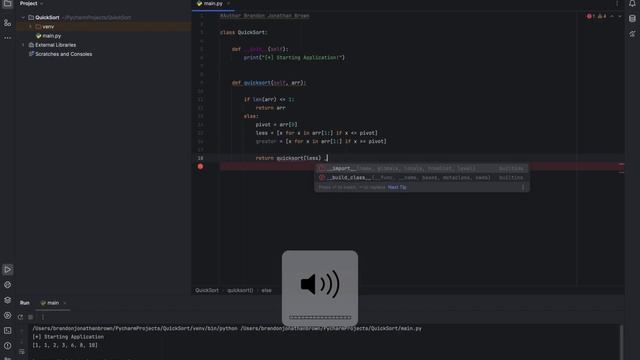640x360 pixels.
Task: Click the 'class QuickSort:' line
Action: 244,32
